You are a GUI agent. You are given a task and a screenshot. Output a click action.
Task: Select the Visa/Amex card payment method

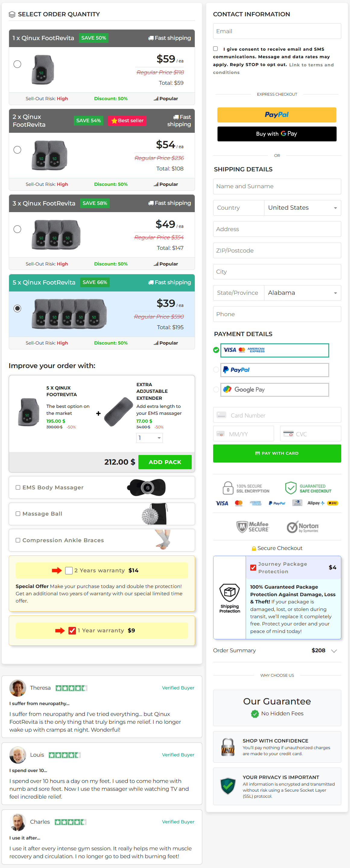216,350
